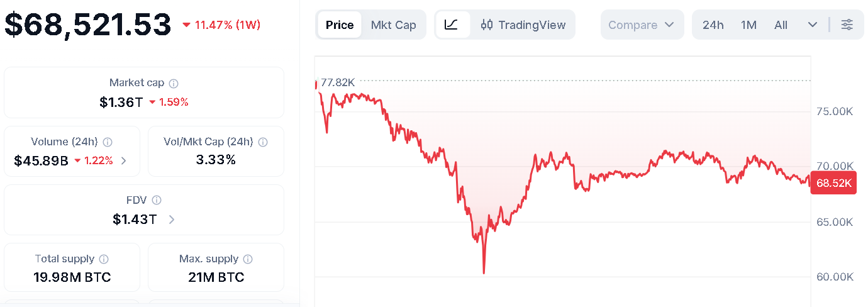Click the Vol/Mkt Cap info icon

(263, 142)
